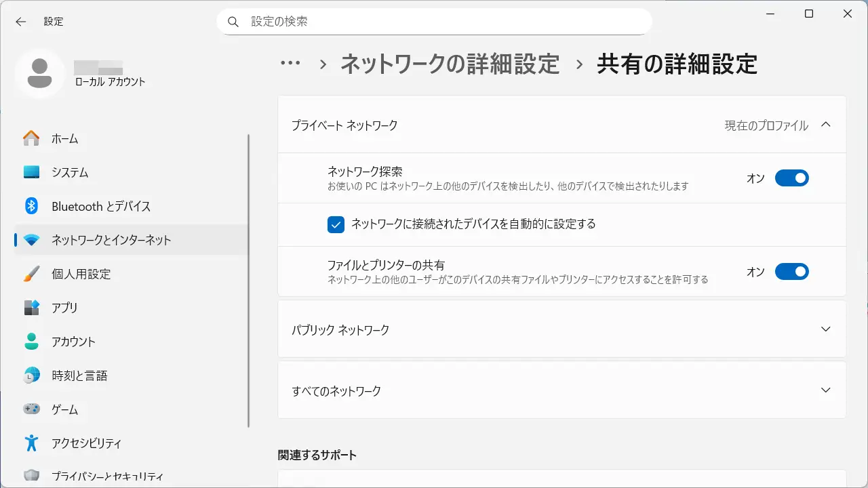Screen dimensions: 868x488
Task: Open プライバシーとセキュリティ in the sidebar
Action: point(106,476)
